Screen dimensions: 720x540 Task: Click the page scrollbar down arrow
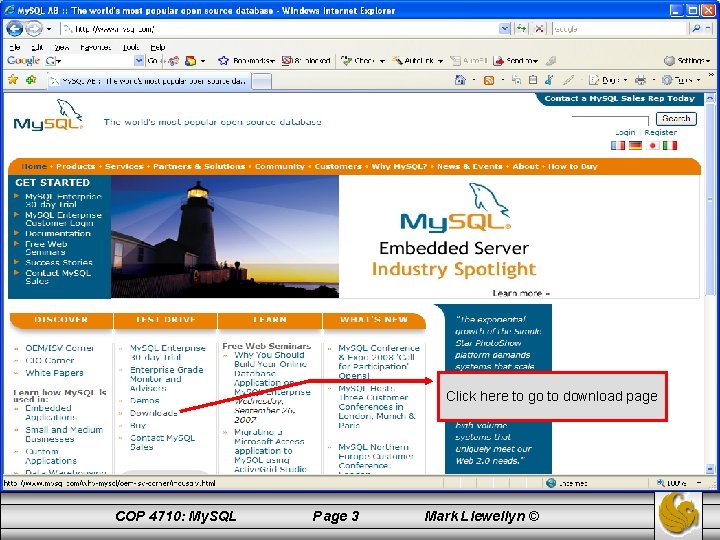(710, 469)
